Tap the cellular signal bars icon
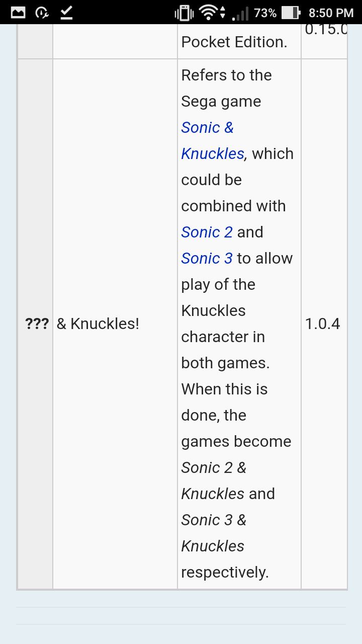 (241, 13)
